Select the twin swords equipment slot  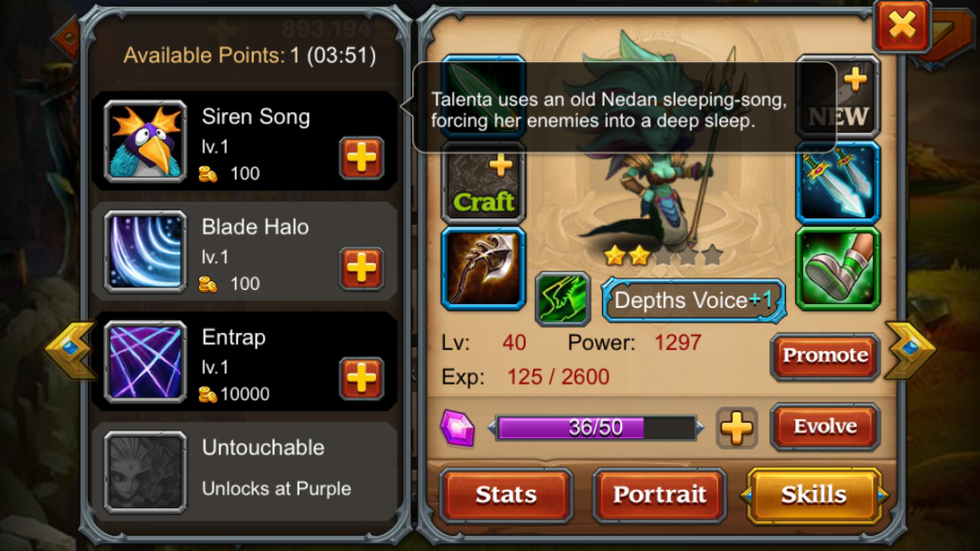coord(837,183)
